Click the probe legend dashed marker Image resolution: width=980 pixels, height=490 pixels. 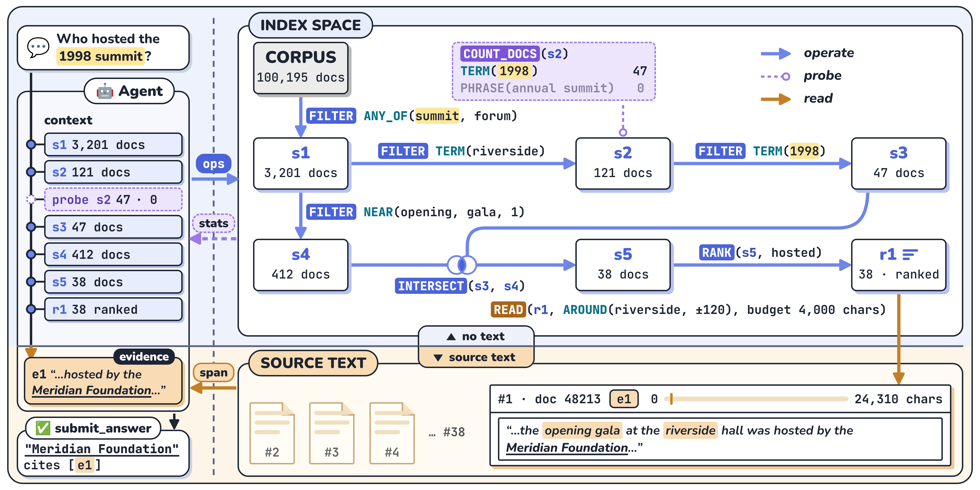point(775,76)
